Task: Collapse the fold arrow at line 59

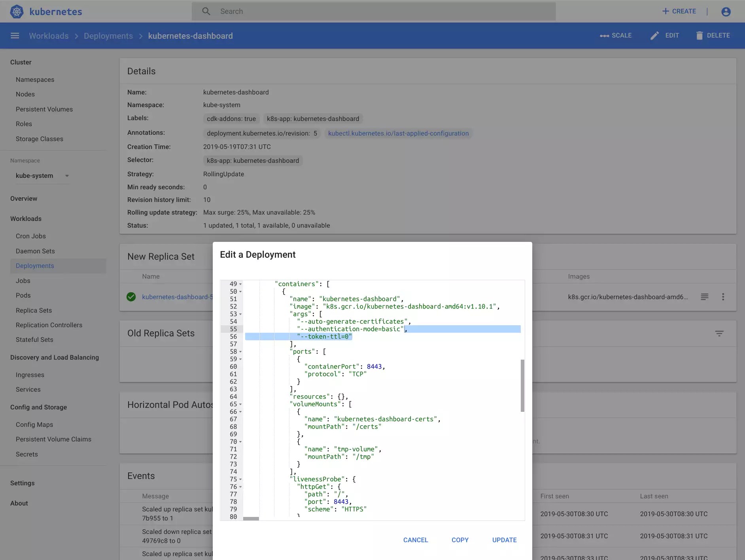Action: 240,359
